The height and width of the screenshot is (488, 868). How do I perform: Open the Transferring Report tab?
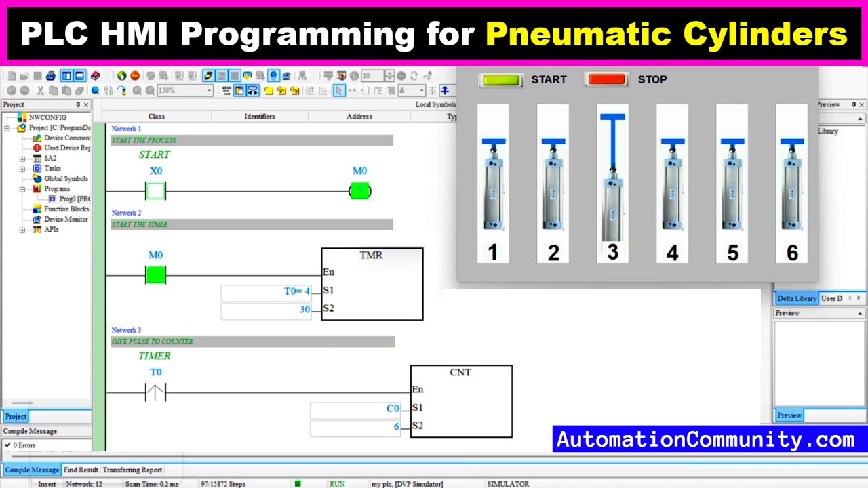132,470
